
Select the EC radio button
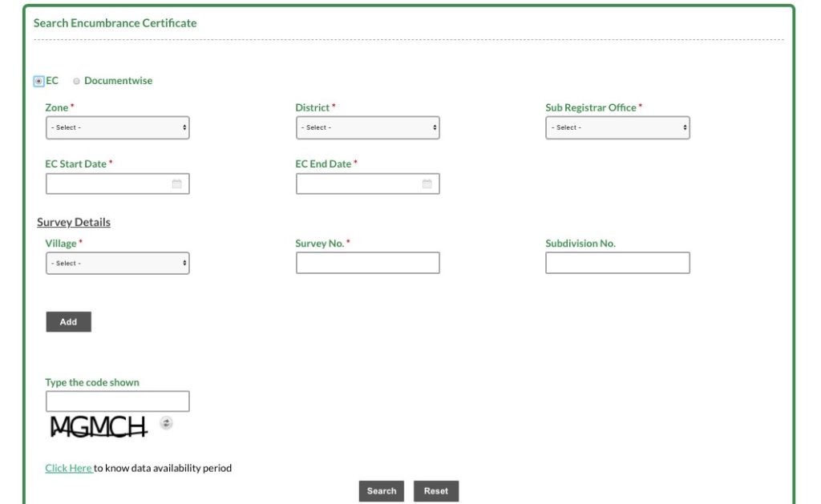click(x=38, y=81)
